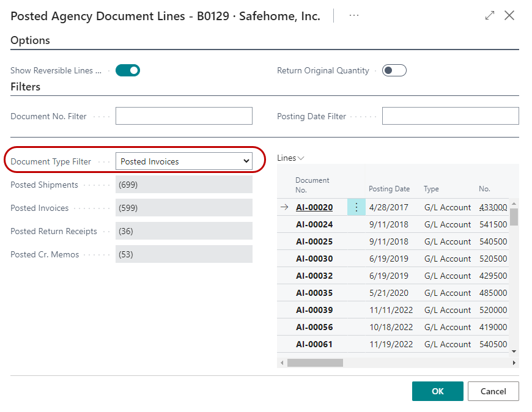Expand the Lines section menu chevron
The image size is (532, 412).
click(x=300, y=158)
